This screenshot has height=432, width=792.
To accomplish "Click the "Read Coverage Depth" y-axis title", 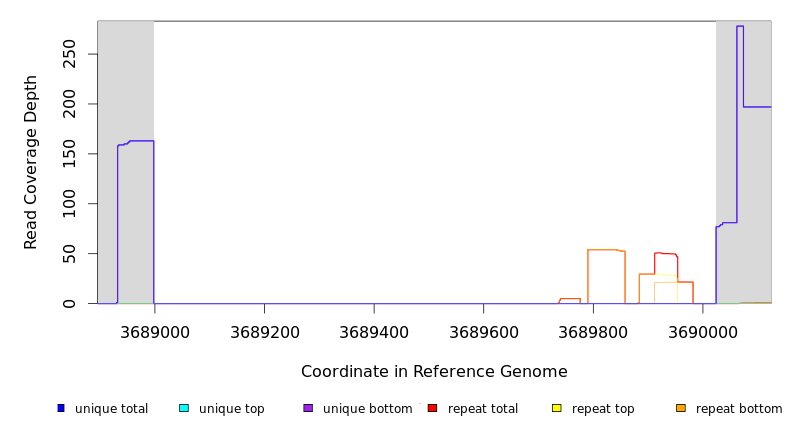I will pos(31,162).
